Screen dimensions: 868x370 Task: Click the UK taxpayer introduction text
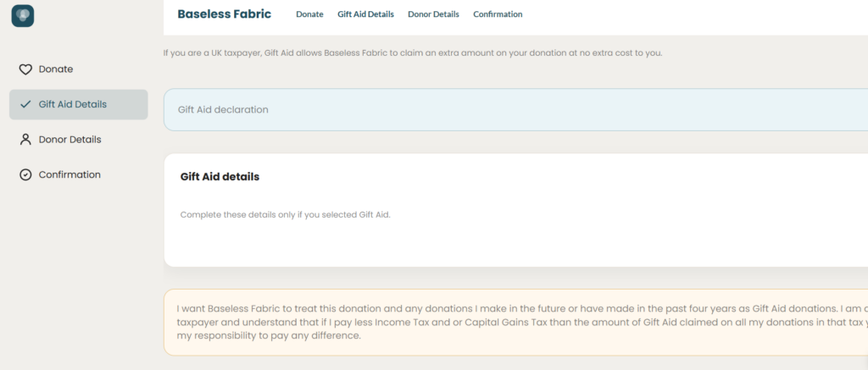[413, 53]
